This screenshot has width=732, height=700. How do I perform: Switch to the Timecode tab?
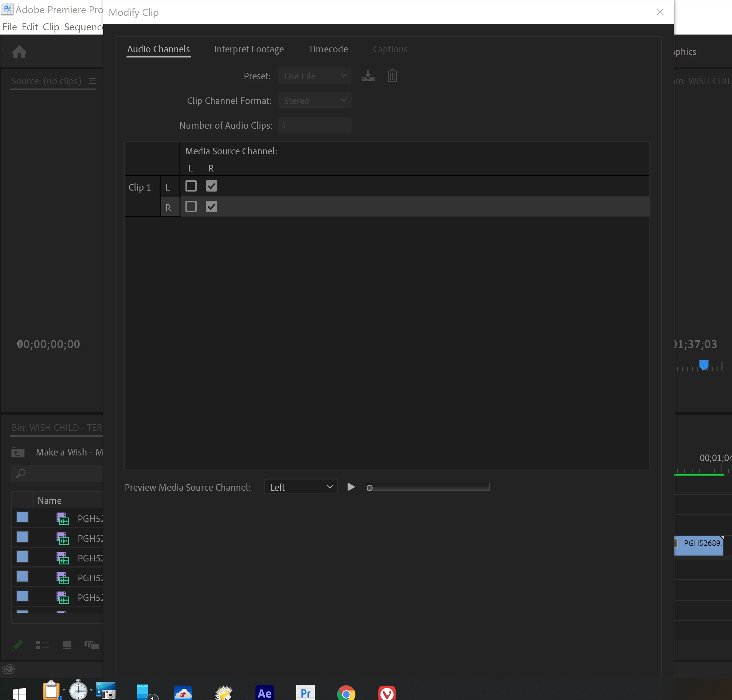click(x=328, y=49)
